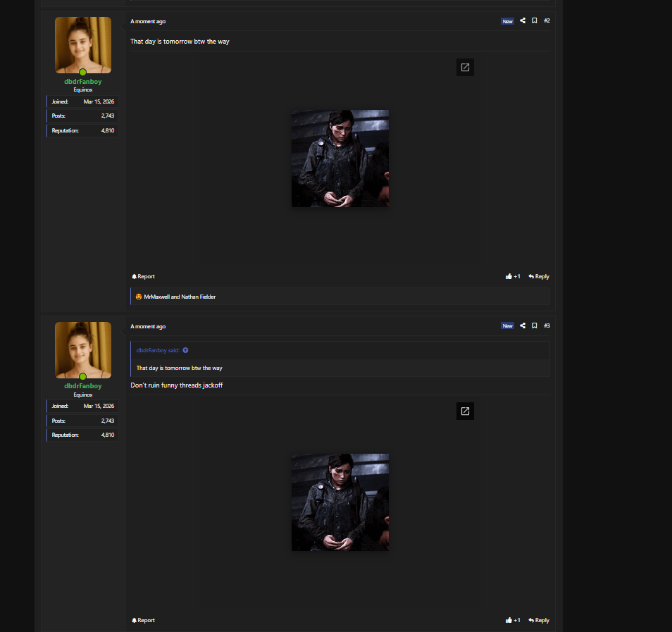View the MrMaxwell and Nathan Fielder reactions list
Screen dimensions: 672x632
point(180,297)
